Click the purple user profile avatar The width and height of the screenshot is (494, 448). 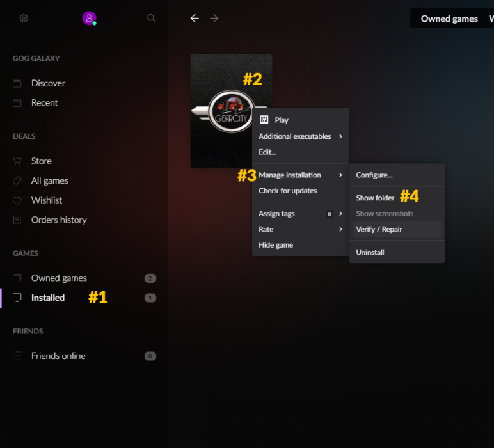click(89, 18)
